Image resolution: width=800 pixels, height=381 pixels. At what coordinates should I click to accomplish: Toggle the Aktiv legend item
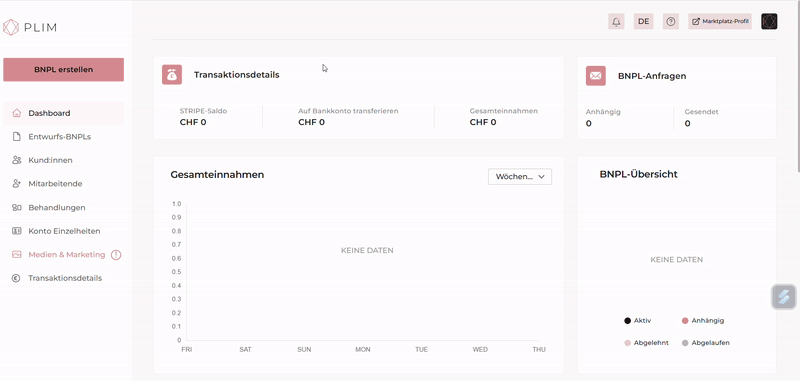[637, 321]
